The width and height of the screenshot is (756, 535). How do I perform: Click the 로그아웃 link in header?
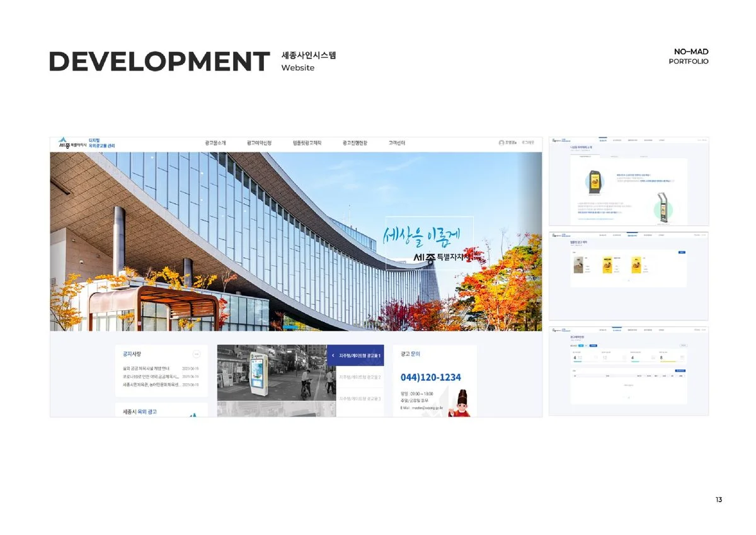coord(528,143)
